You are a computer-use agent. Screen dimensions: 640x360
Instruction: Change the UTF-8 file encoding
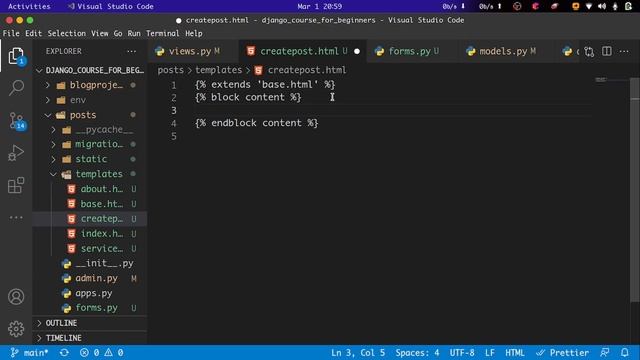coord(462,353)
